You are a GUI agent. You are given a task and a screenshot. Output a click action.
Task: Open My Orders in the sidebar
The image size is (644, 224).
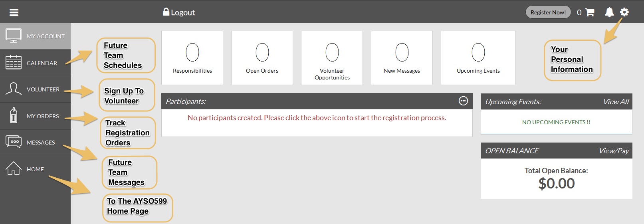[x=42, y=116]
